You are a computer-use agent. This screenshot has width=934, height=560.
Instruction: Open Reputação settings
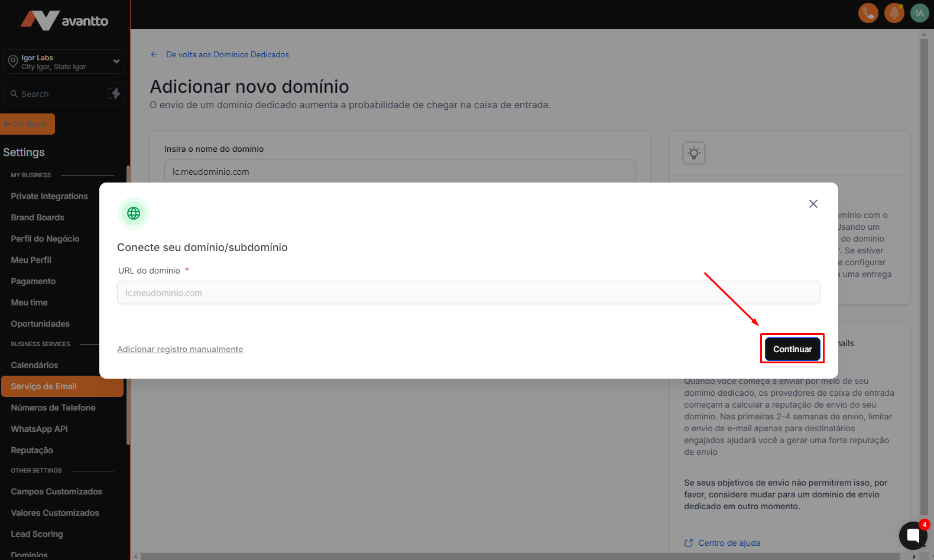pos(32,450)
